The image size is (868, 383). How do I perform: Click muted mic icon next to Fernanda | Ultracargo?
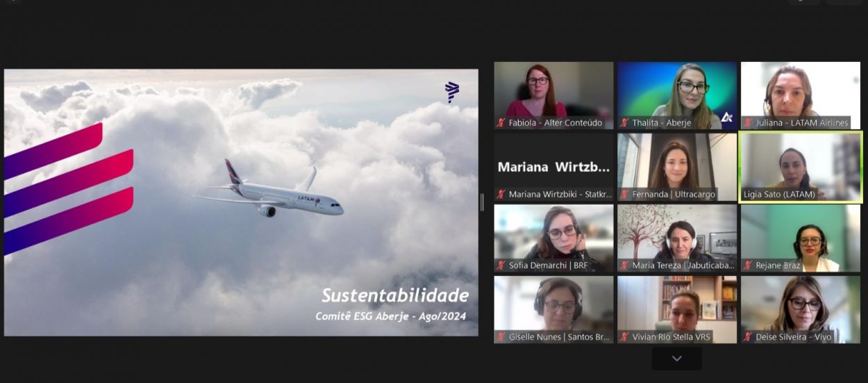point(624,195)
